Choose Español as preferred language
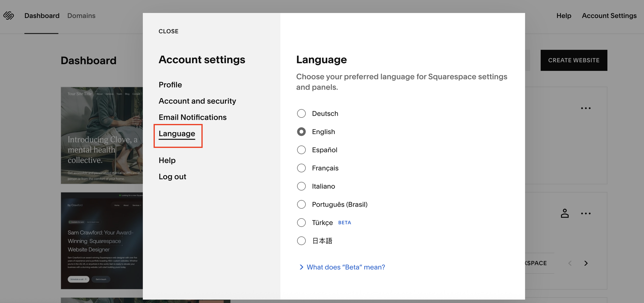Viewport: 644px width, 303px height. coord(301,150)
